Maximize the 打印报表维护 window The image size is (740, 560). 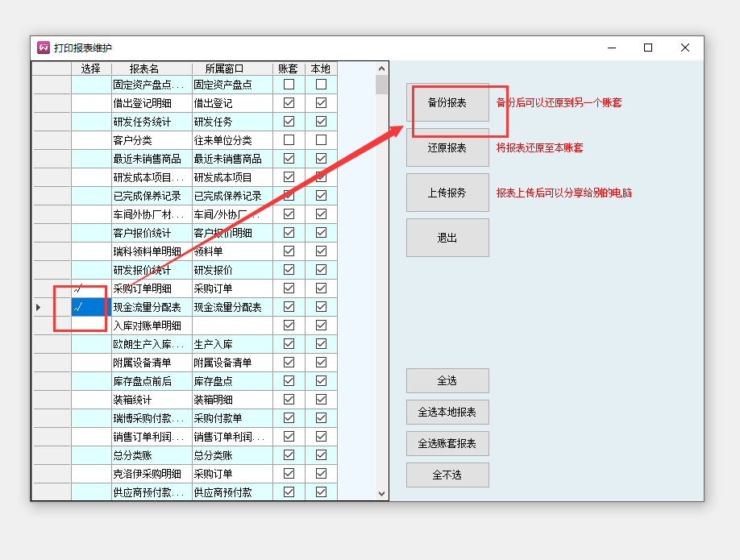coord(647,48)
